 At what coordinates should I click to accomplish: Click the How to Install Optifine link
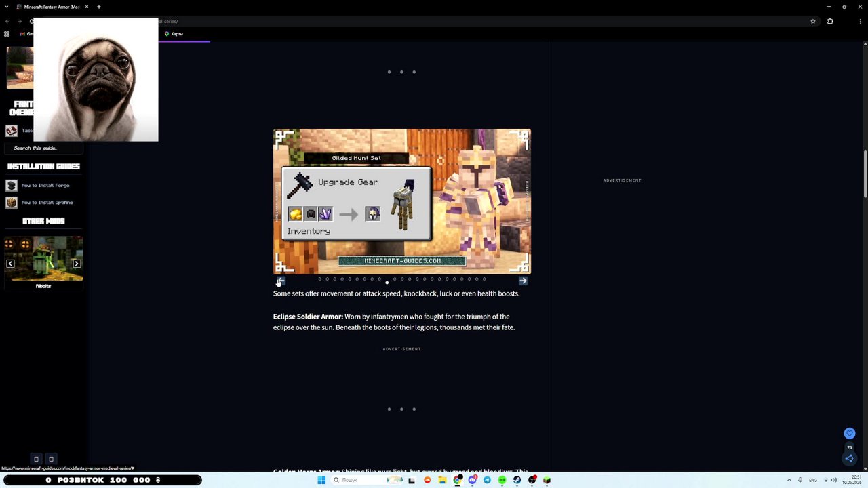[47, 202]
